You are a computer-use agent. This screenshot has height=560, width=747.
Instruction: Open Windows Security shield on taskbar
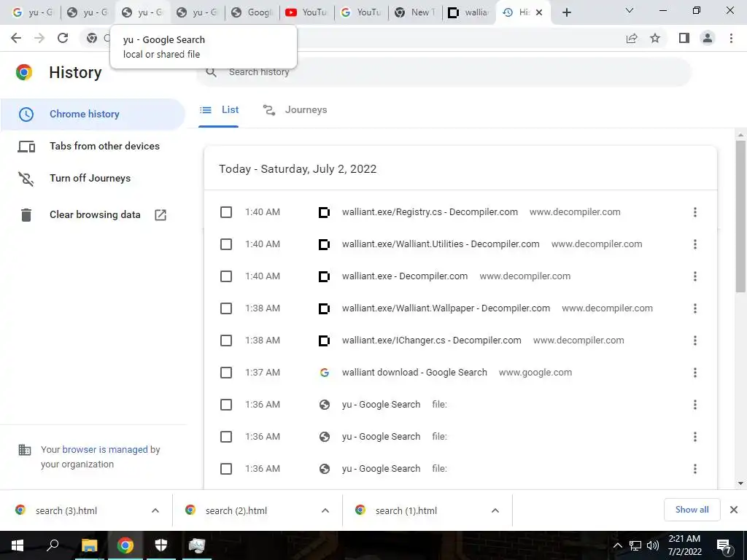click(x=161, y=545)
